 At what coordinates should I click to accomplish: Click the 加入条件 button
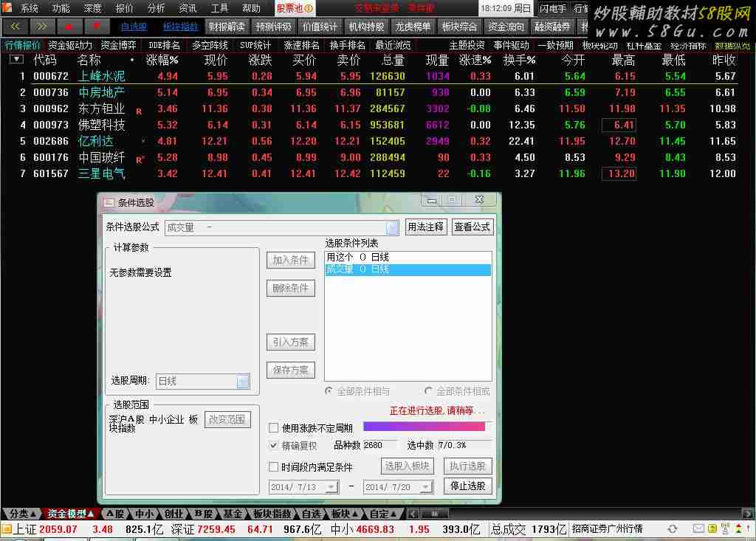pos(291,261)
